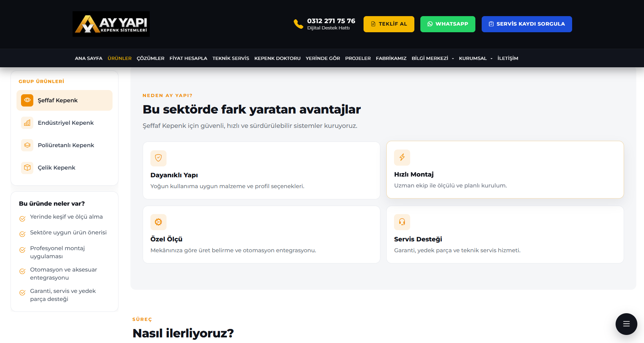
Task: Click the Dayanıklı Yapı card title
Action: 174,175
